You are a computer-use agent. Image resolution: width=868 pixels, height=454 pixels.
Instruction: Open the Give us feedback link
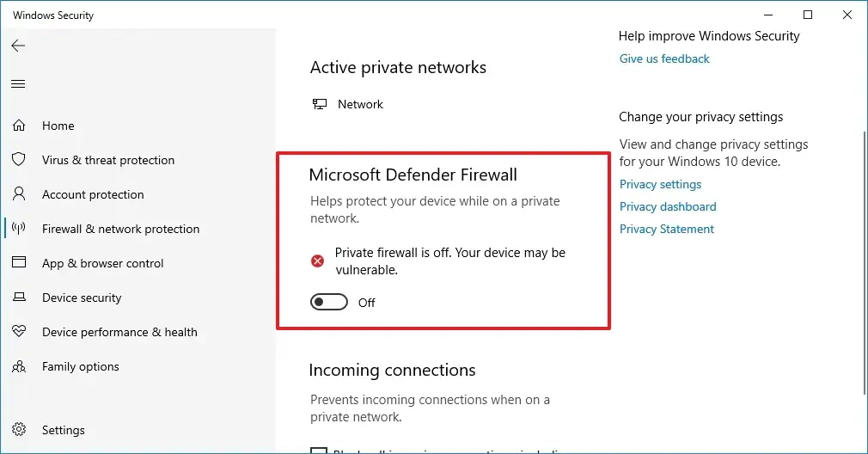coord(664,58)
